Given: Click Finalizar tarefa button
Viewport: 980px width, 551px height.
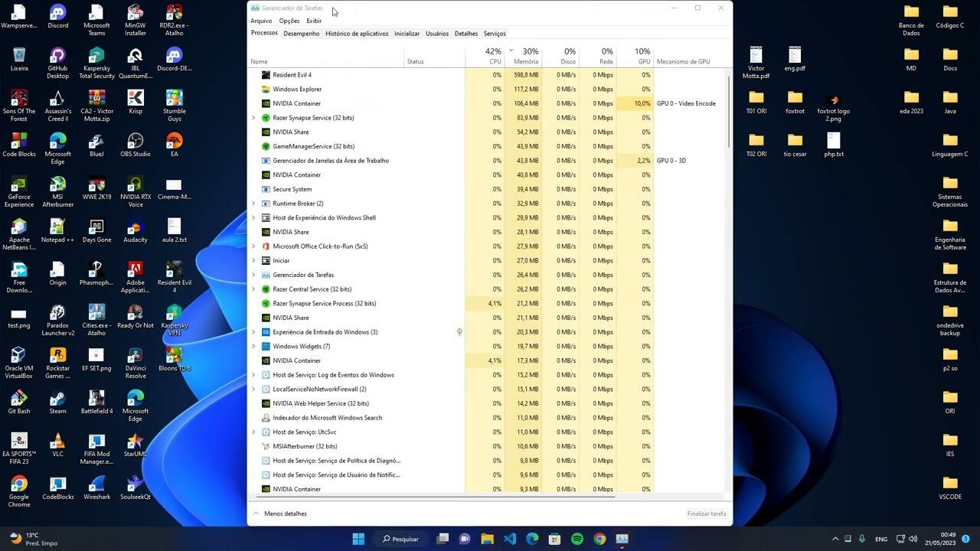Looking at the screenshot, I should [707, 514].
